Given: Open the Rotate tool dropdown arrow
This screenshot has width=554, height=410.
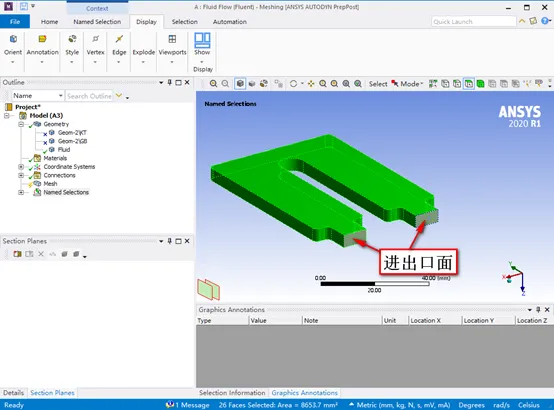Looking at the screenshot, I should (x=302, y=84).
